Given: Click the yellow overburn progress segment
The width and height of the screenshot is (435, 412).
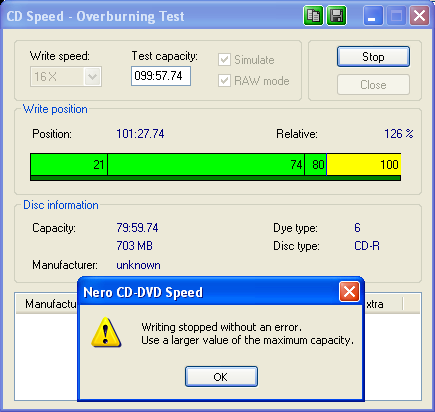Looking at the screenshot, I should point(364,165).
